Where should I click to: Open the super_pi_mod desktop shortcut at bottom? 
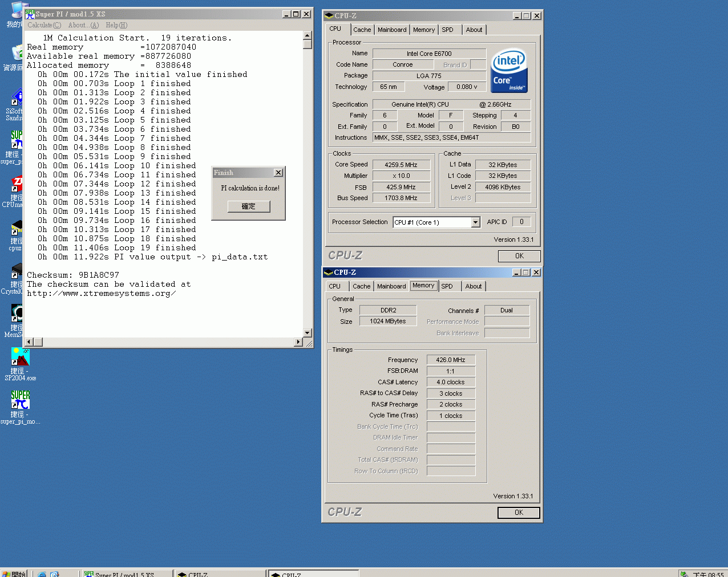pyautogui.click(x=20, y=400)
